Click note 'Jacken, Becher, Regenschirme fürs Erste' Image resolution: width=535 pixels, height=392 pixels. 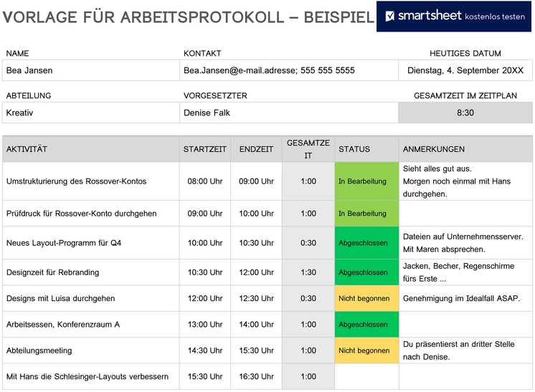pyautogui.click(x=465, y=272)
